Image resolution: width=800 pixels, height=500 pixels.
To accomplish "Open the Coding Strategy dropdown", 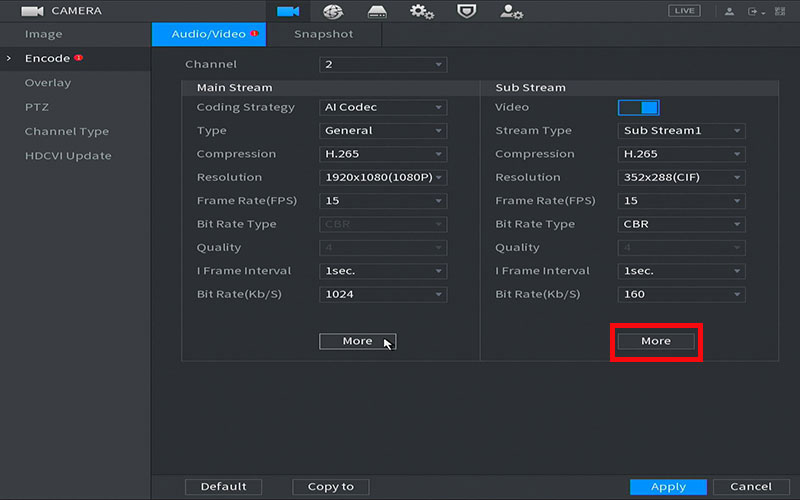I will tap(383, 107).
